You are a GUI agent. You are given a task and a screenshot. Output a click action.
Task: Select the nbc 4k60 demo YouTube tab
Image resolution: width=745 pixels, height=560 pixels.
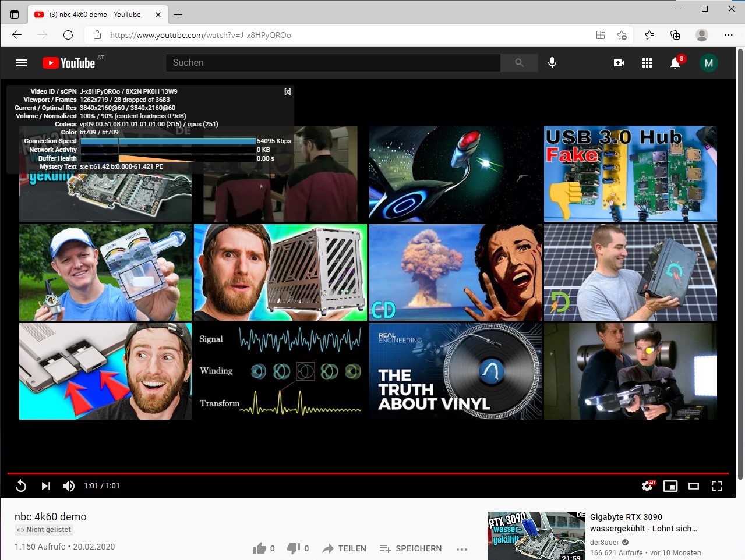coord(98,15)
